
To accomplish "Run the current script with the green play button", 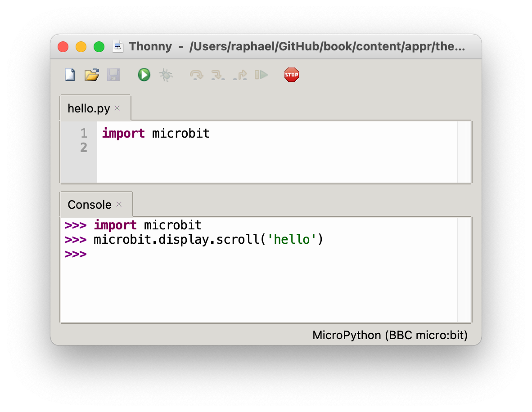I will coord(144,75).
